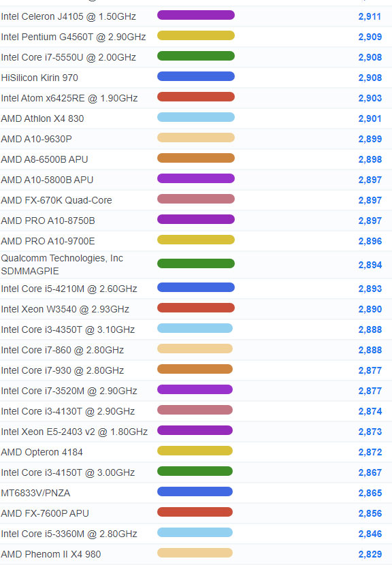
Task: Select the AMD FX-7600P APU name
Action: (x=45, y=513)
